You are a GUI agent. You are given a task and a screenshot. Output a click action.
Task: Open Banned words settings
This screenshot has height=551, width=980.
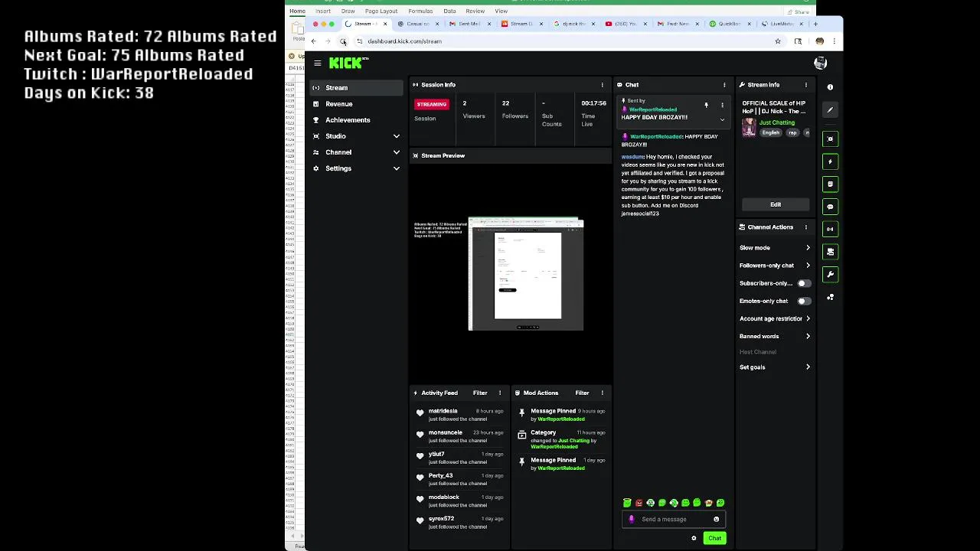(x=775, y=337)
